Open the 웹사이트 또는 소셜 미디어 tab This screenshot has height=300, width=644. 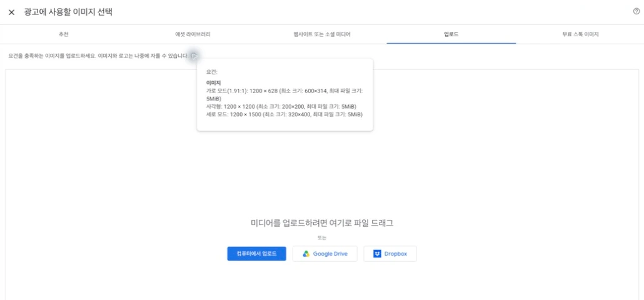(x=321, y=34)
